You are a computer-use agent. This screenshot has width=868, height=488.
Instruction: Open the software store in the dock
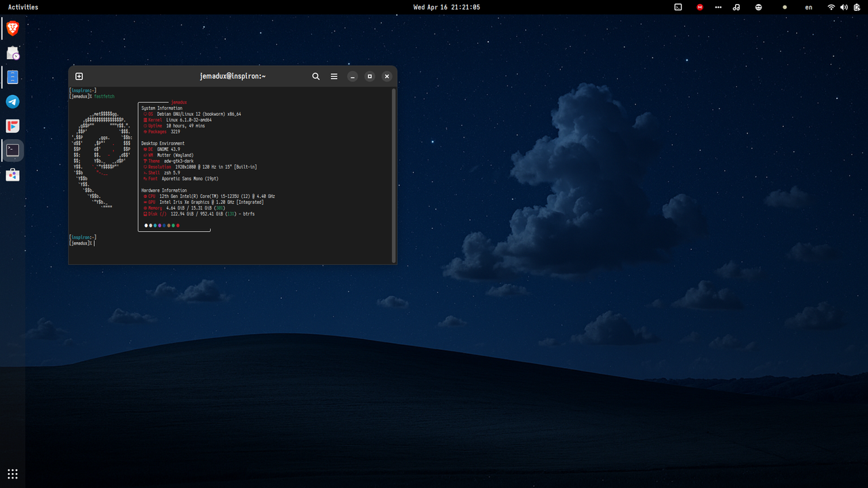pyautogui.click(x=13, y=175)
